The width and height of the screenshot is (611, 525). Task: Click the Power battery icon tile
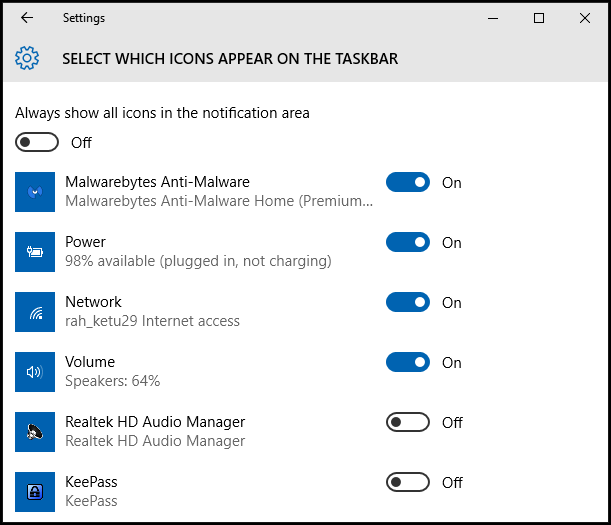[x=35, y=252]
